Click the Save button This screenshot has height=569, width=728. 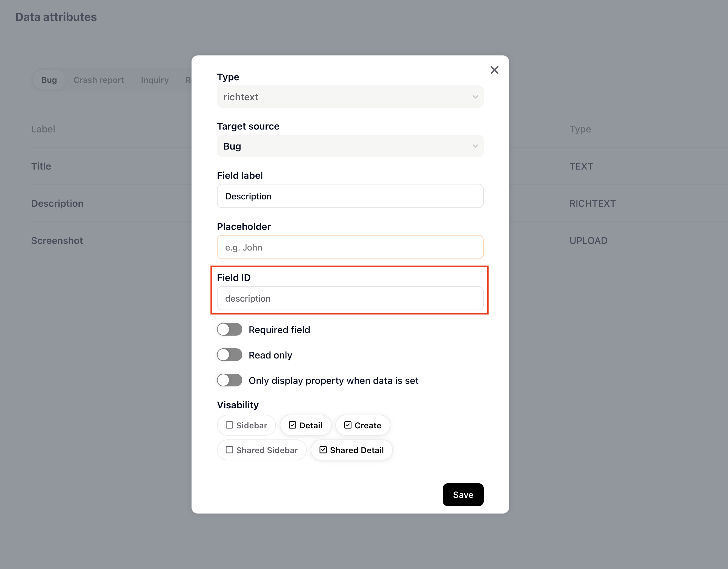coord(463,495)
